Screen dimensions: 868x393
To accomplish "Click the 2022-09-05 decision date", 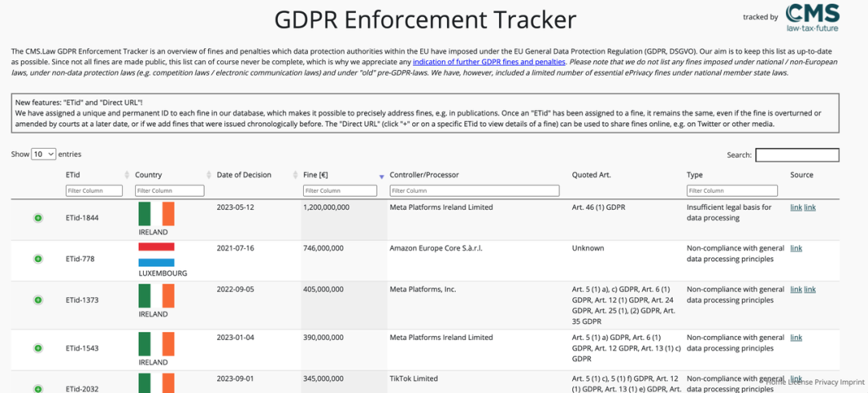I will pyautogui.click(x=235, y=289).
